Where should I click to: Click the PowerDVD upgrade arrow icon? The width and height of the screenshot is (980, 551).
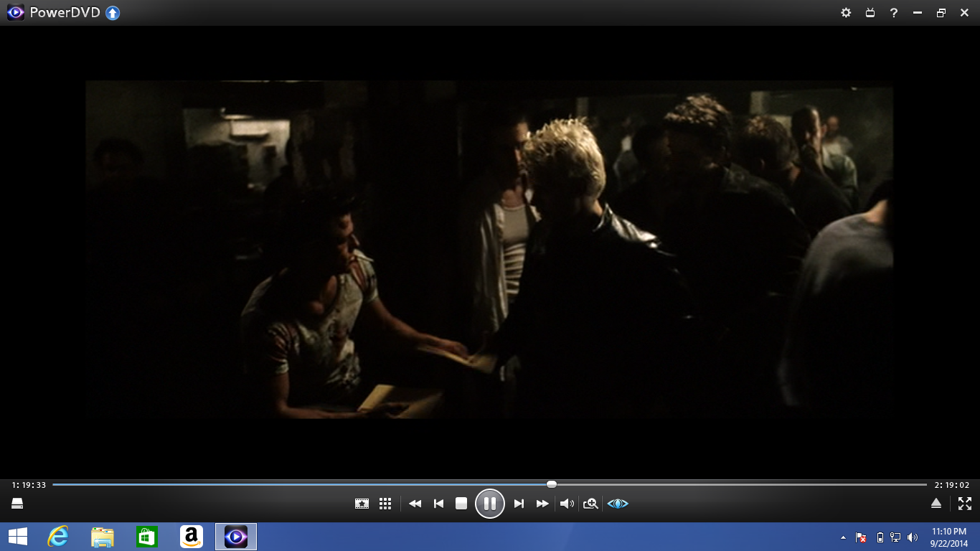pos(113,13)
